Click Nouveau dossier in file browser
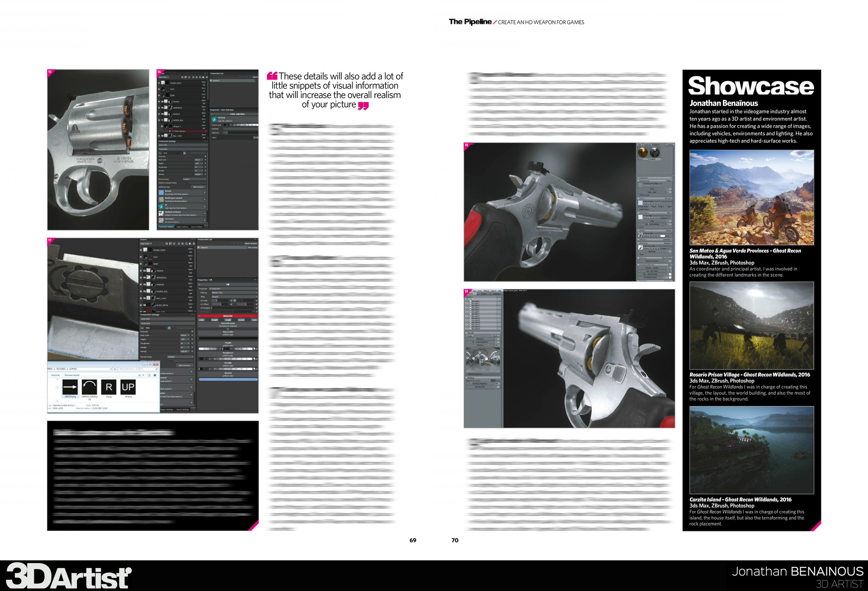 coord(72,375)
